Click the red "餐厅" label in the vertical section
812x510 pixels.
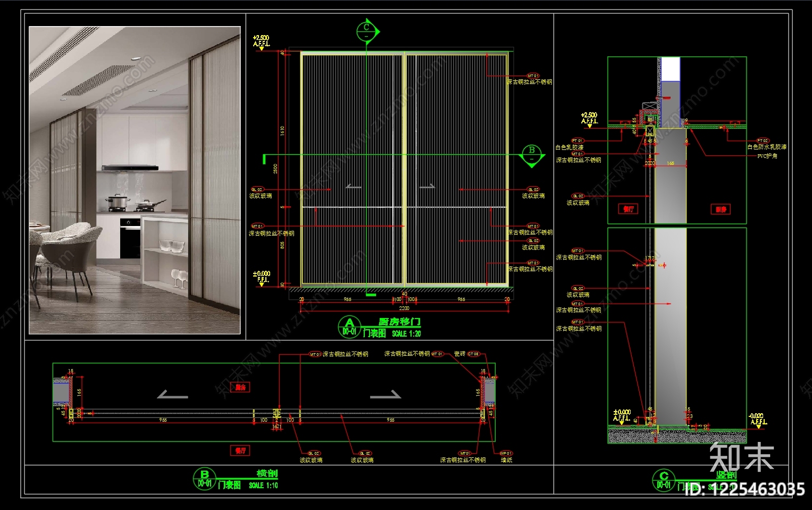pyautogui.click(x=629, y=209)
